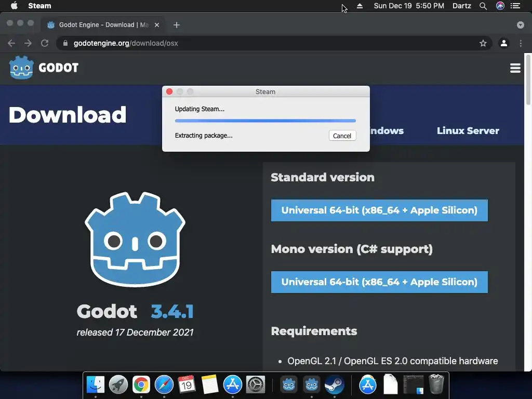Viewport: 532px width, 399px height.
Task: Open a new tab with the plus button
Action: (x=177, y=25)
